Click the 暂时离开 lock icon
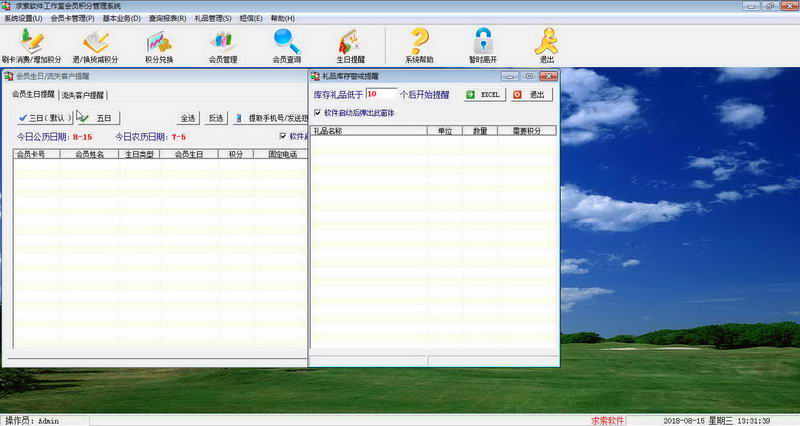This screenshot has height=426, width=800. [484, 44]
